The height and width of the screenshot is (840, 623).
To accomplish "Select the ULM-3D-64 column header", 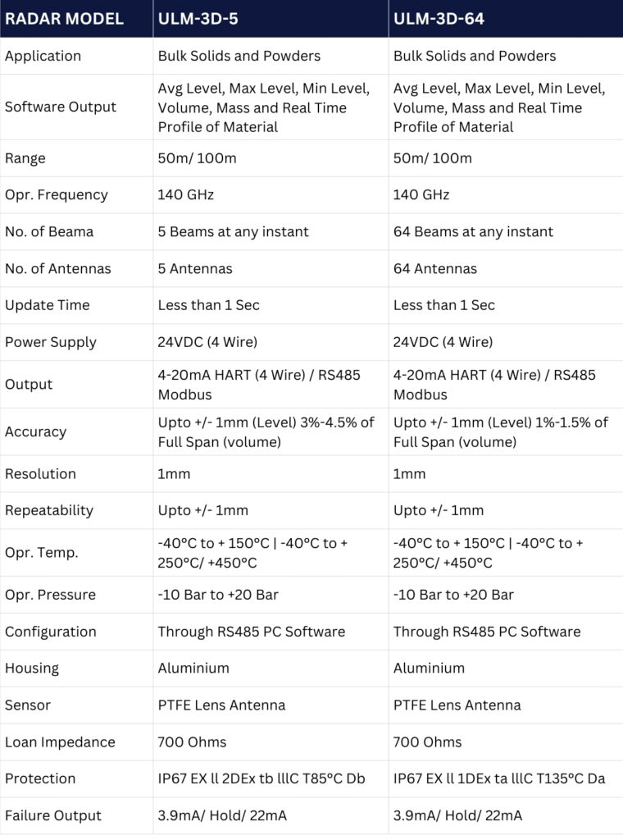I will pos(439,18).
